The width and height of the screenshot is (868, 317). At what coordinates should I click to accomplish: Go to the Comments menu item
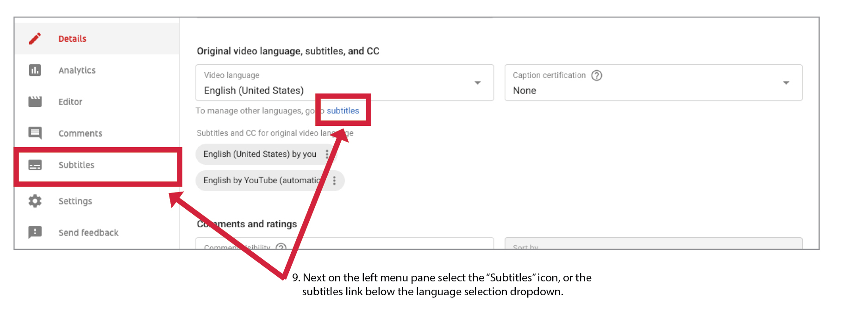(80, 133)
